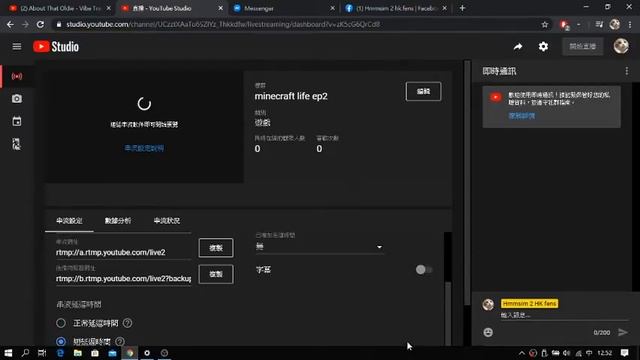Screen dimensions: 640x360
Task: Open Chrome three-dot menu
Action: (630, 24)
